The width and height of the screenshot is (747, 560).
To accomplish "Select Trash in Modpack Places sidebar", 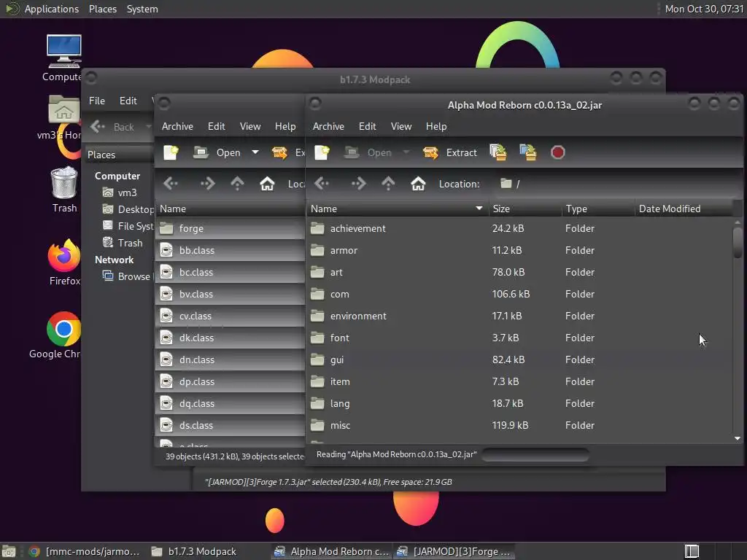I will [x=123, y=243].
